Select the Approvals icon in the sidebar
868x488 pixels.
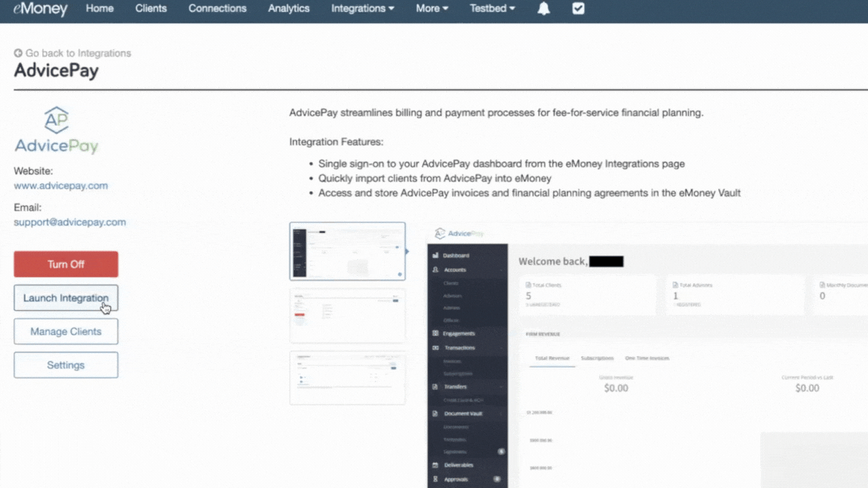[x=435, y=478]
